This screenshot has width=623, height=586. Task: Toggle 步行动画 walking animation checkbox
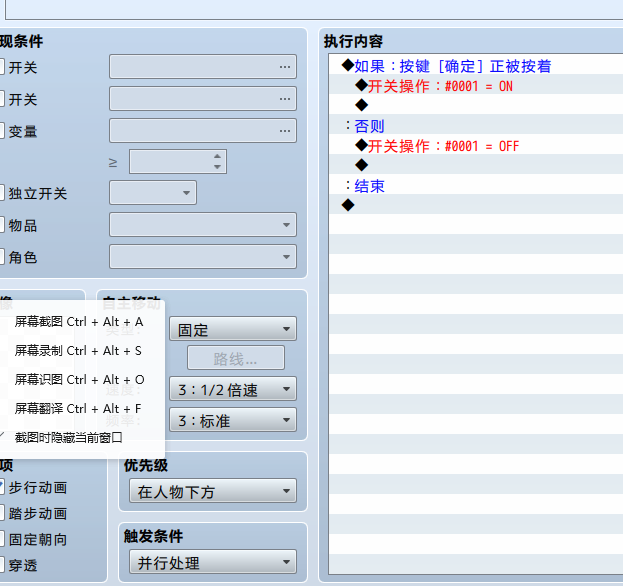(x=1, y=487)
